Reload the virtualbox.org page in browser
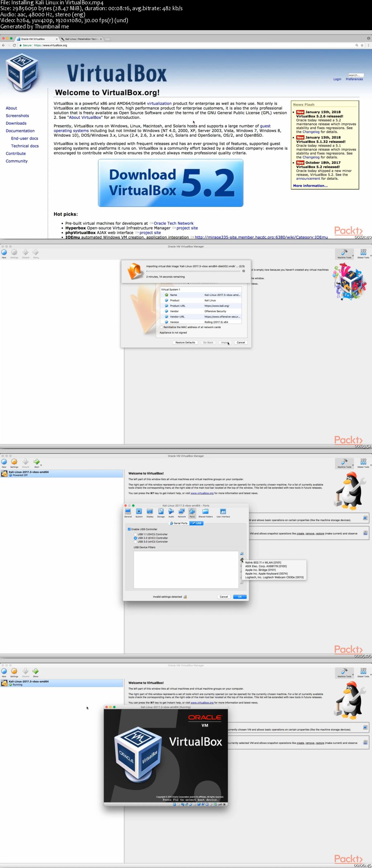This screenshot has width=372, height=868. [14, 45]
